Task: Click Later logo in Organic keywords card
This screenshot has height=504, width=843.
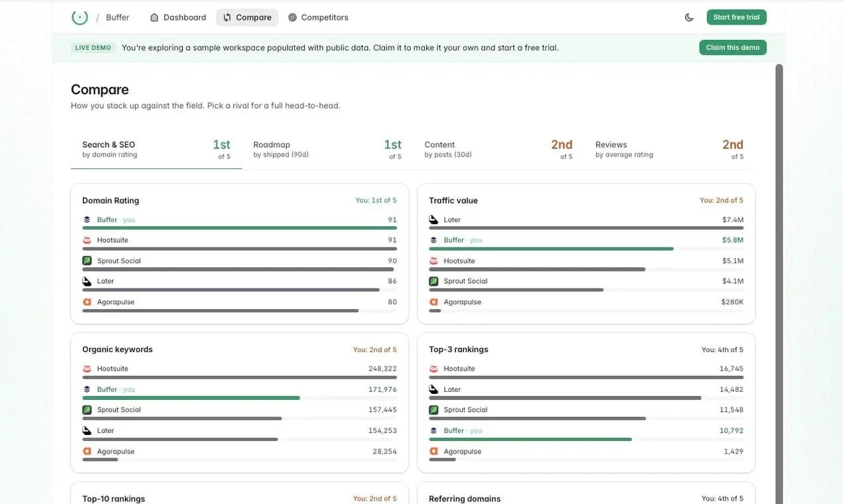Action: tap(86, 430)
